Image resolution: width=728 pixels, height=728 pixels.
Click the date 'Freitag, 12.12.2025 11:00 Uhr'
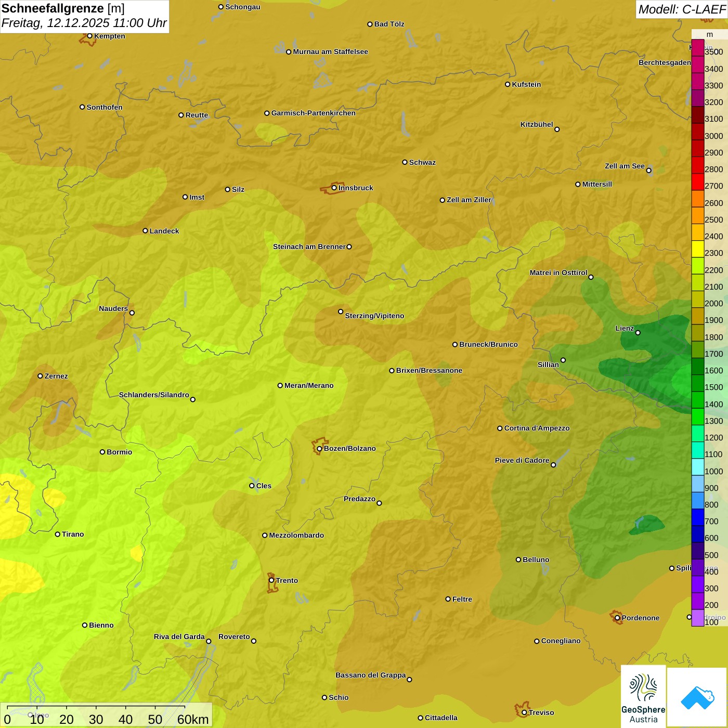(84, 23)
